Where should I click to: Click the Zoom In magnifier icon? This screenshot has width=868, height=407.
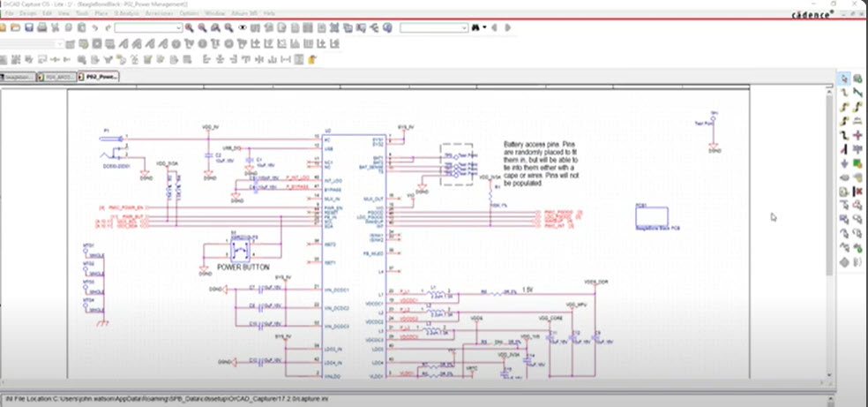190,28
